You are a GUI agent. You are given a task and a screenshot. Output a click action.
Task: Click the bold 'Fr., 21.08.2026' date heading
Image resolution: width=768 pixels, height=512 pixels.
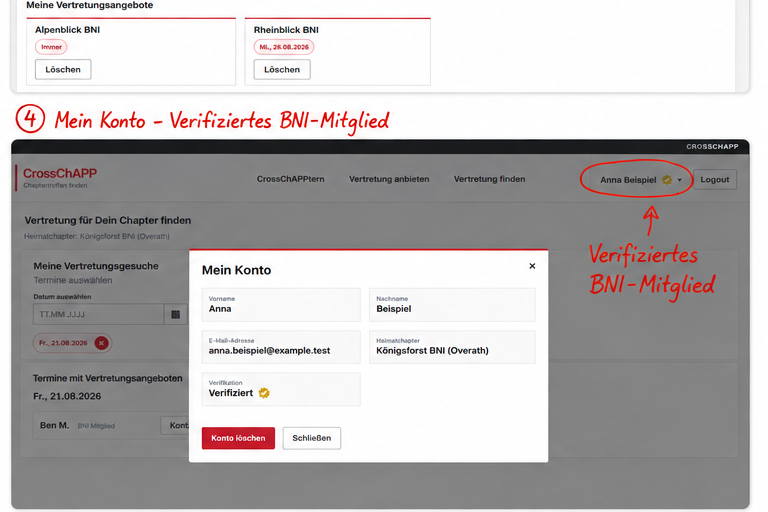(x=67, y=396)
